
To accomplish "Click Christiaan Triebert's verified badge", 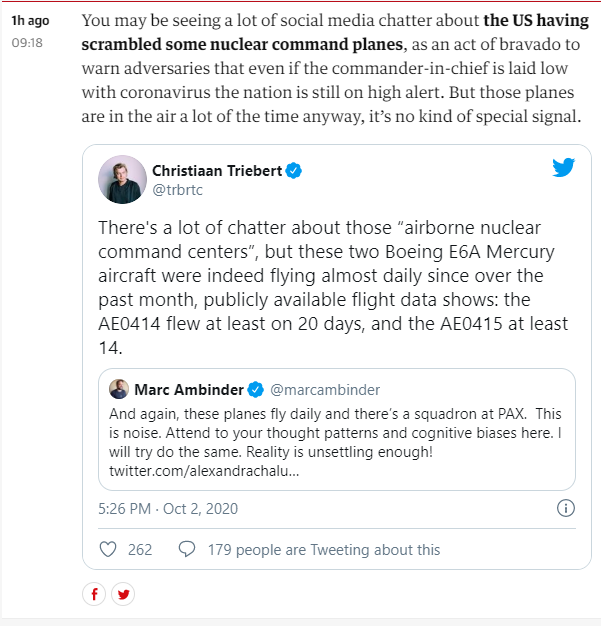I will [x=294, y=171].
